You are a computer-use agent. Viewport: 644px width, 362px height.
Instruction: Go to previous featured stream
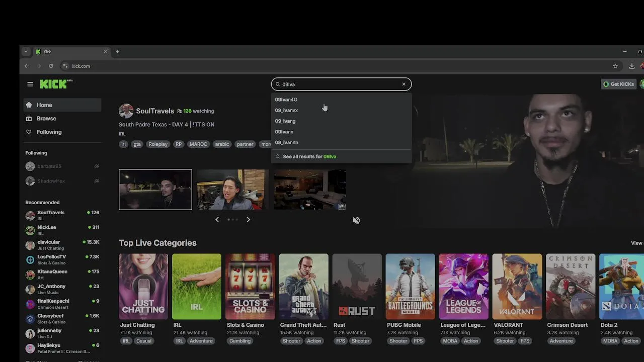pyautogui.click(x=217, y=220)
